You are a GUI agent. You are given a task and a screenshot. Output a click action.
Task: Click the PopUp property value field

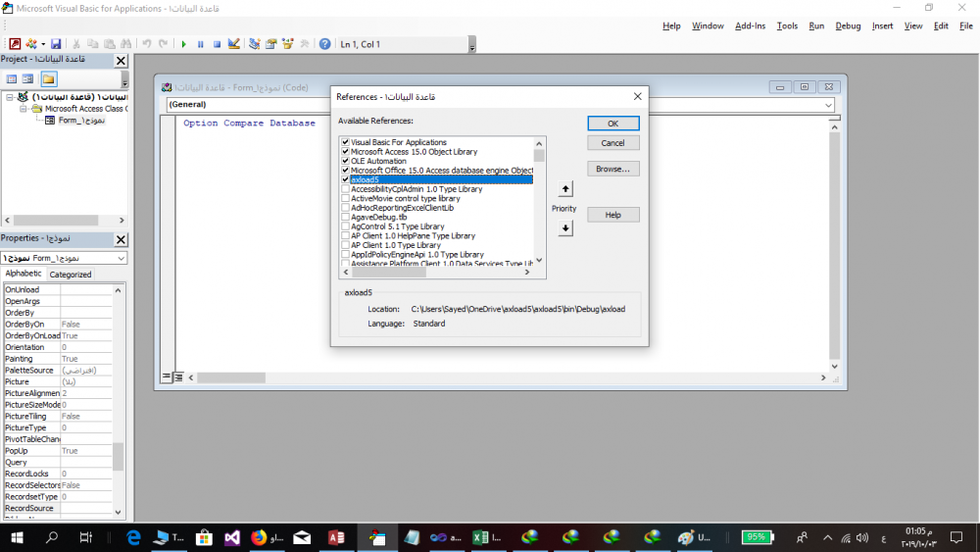pyautogui.click(x=86, y=451)
